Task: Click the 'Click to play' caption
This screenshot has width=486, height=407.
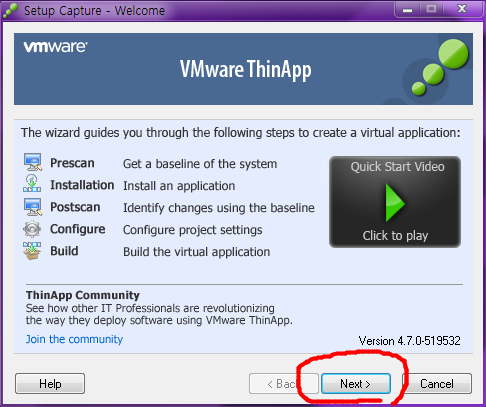Action: click(x=395, y=235)
